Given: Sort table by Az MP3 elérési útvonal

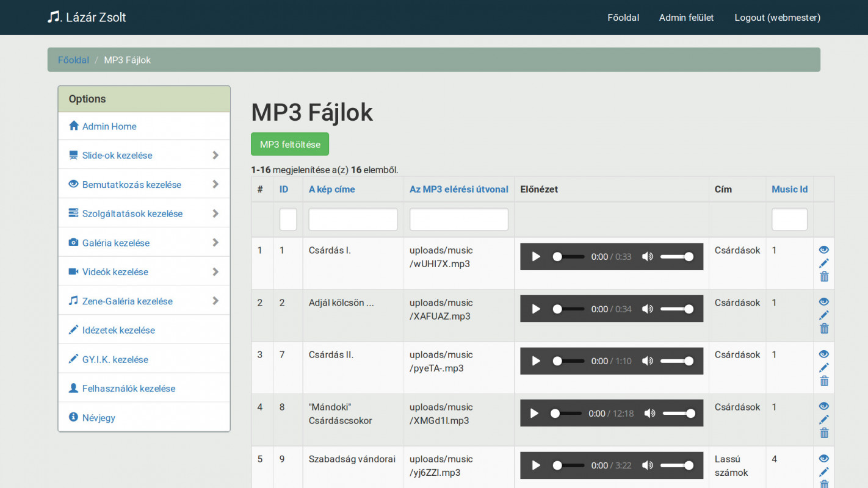Looking at the screenshot, I should (x=458, y=189).
